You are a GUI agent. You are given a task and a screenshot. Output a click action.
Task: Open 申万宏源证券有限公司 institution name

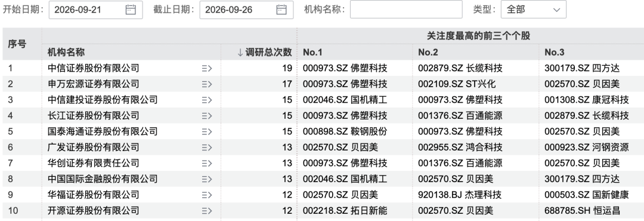tap(93, 84)
